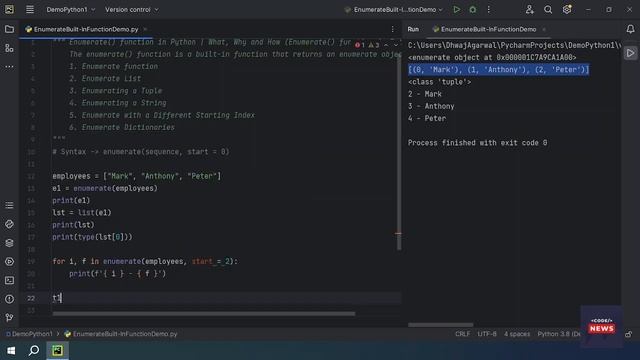Close the EnumerateBuilt-InFunctionDemo run tab
Screen dimensions: 640x360
(x=544, y=29)
